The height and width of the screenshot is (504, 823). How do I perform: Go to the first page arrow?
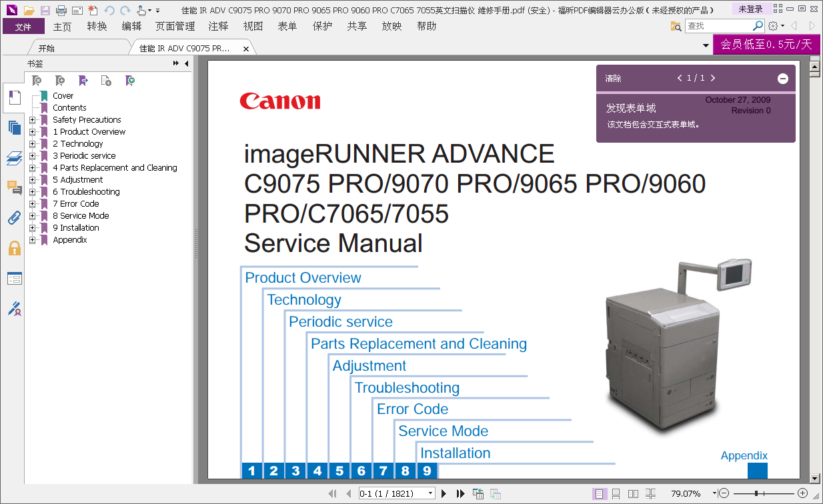pos(332,493)
